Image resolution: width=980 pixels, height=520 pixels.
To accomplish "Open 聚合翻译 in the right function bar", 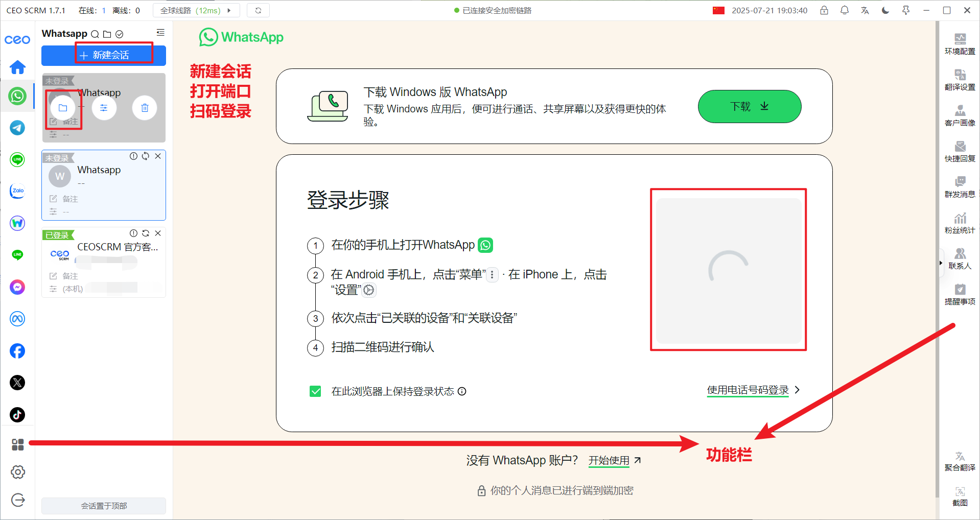I will pos(960,461).
